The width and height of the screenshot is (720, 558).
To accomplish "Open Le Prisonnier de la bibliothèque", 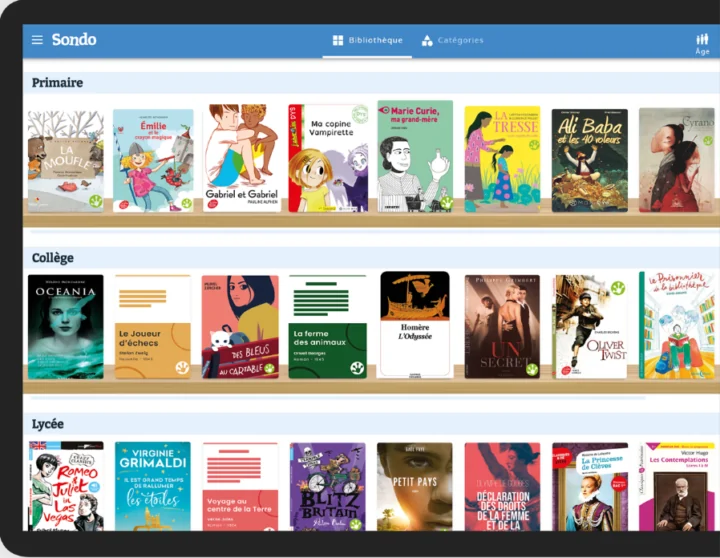I will coord(677,325).
